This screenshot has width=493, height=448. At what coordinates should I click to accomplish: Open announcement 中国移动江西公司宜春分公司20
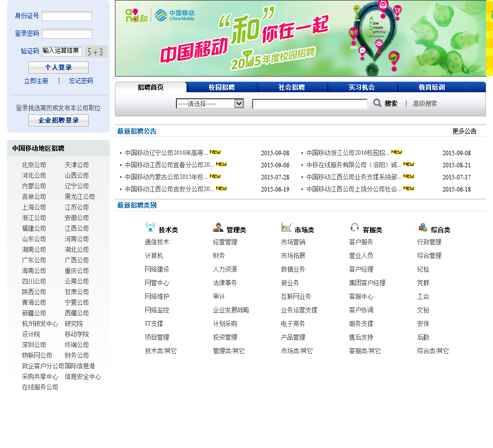click(169, 165)
